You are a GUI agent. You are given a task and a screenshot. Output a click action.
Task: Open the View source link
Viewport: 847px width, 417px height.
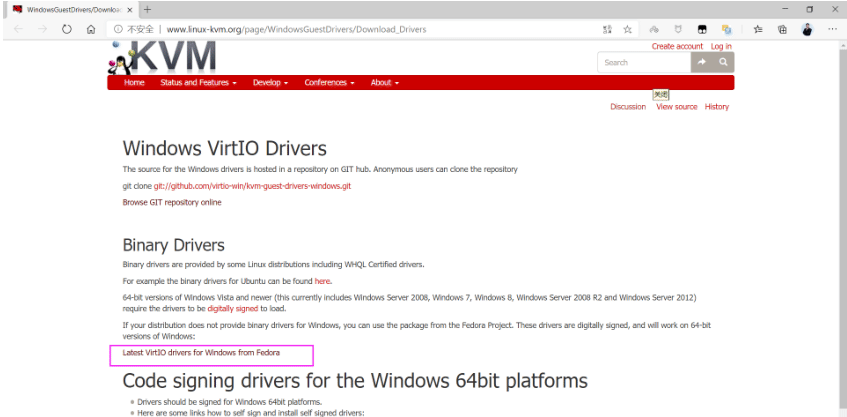(676, 107)
